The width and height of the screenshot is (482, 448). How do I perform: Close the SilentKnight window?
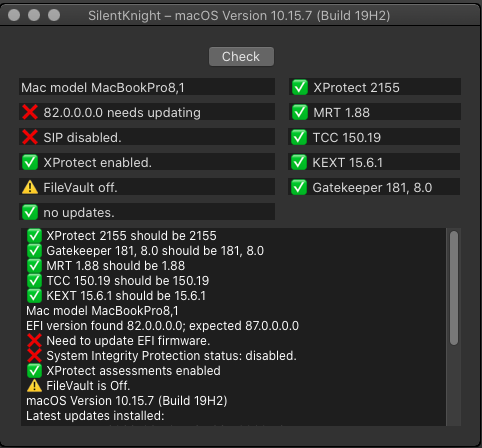(14, 15)
